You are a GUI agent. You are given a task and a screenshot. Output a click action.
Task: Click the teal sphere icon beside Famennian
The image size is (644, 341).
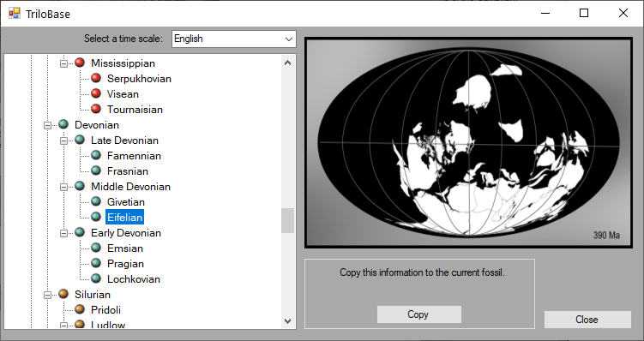(x=96, y=156)
